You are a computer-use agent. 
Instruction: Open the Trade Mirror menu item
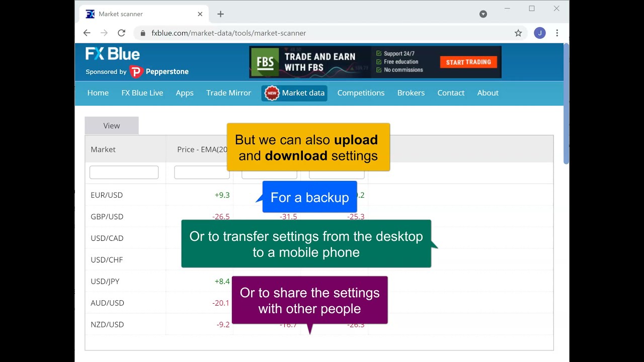pyautogui.click(x=228, y=93)
